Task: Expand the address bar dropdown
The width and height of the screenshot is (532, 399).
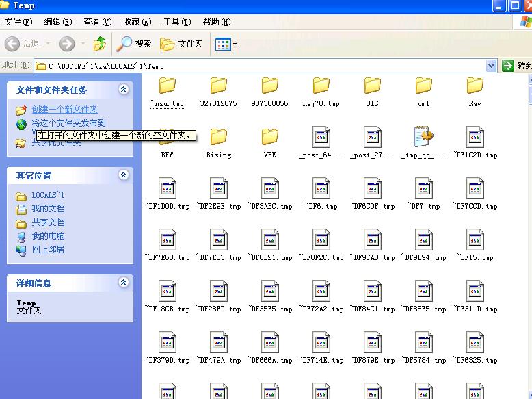Action: (x=491, y=66)
